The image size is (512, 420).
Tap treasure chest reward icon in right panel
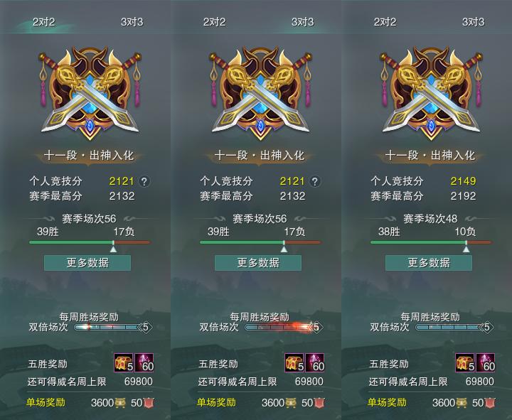tap(465, 362)
